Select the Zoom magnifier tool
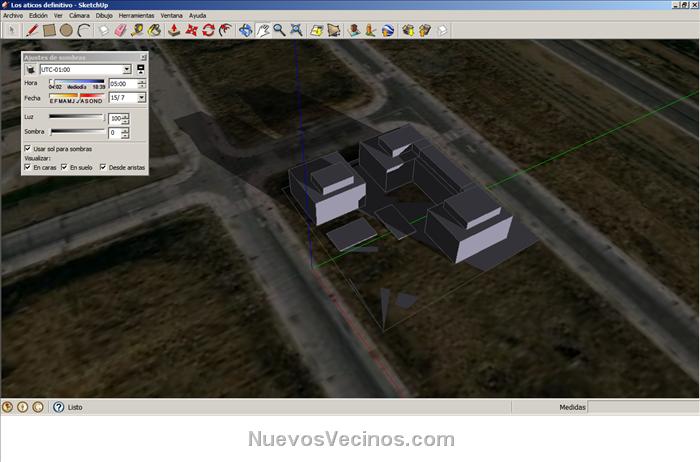The height and width of the screenshot is (462, 700). tap(279, 30)
